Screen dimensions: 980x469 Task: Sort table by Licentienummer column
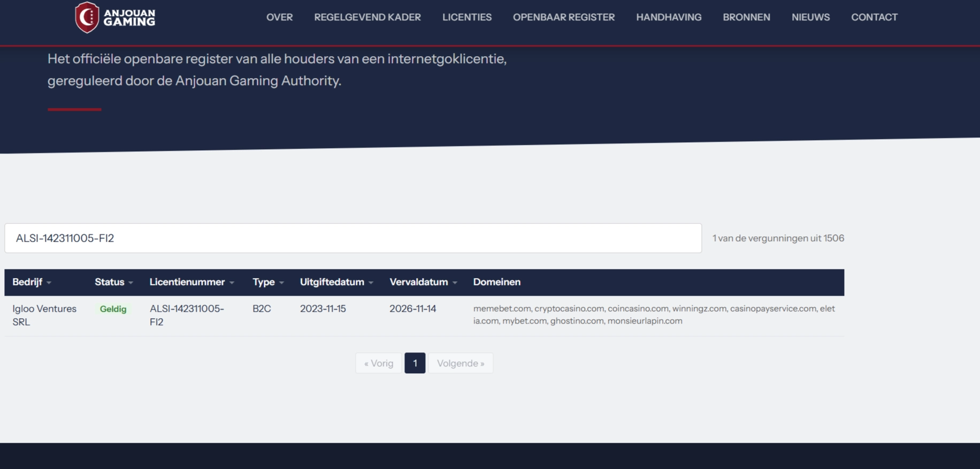click(192, 282)
